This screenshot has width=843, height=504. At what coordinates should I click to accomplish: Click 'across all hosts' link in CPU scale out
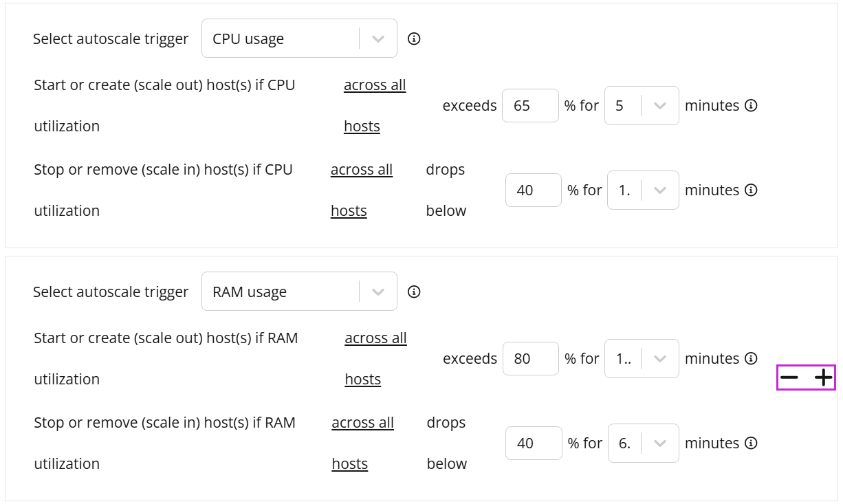point(375,105)
